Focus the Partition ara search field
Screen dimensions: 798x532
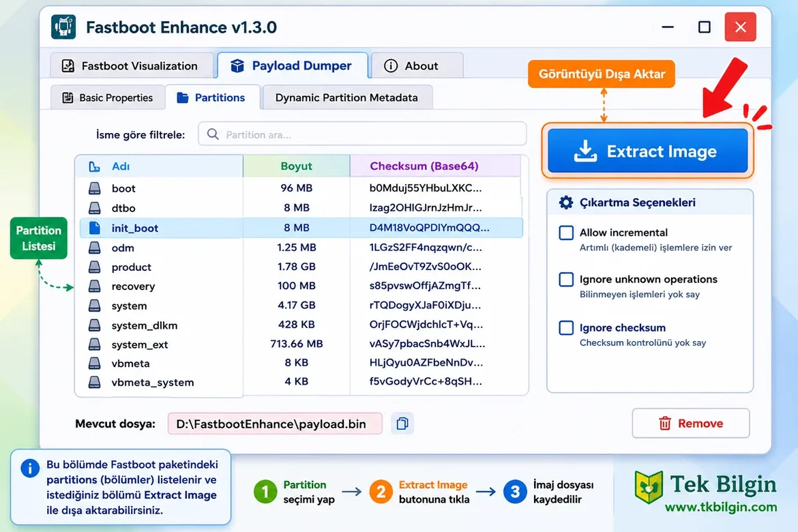[x=362, y=134]
